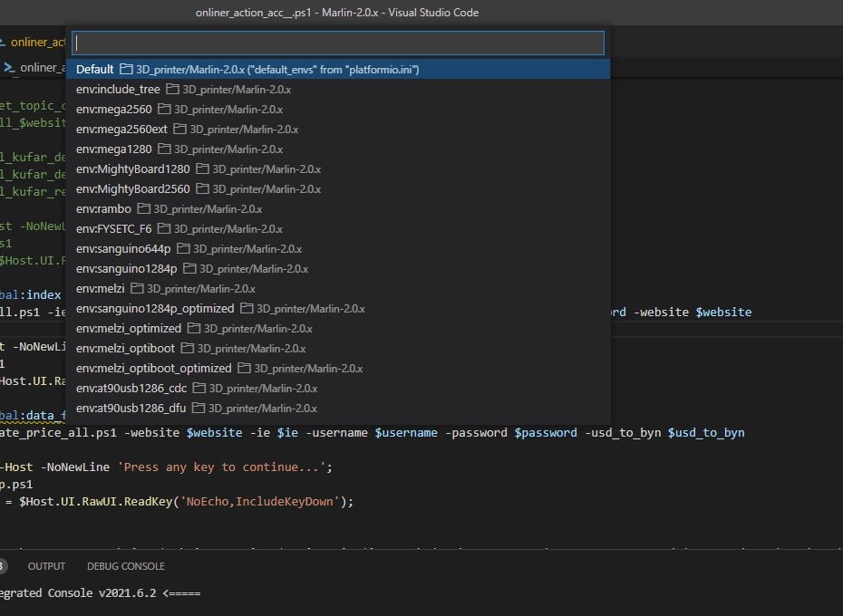
Task: Select env:mega2560ext environment
Action: tap(338, 129)
